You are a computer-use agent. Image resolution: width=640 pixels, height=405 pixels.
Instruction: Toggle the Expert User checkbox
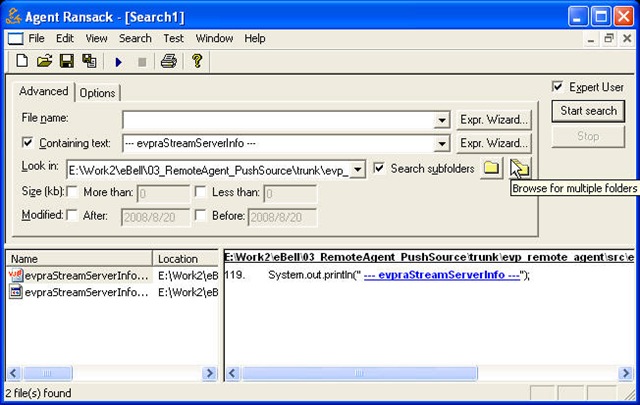(x=557, y=87)
